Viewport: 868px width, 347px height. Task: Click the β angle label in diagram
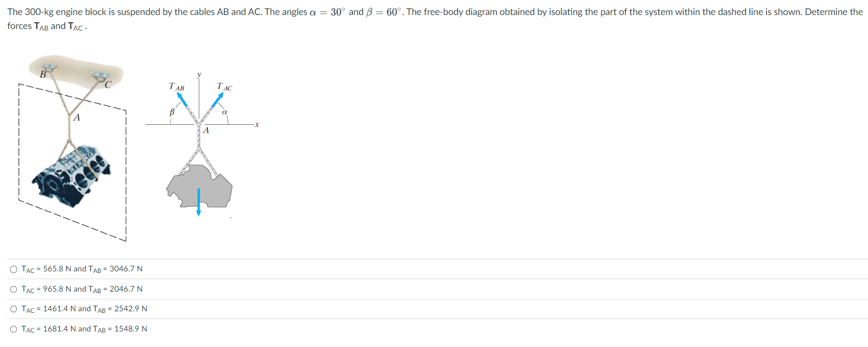(172, 112)
